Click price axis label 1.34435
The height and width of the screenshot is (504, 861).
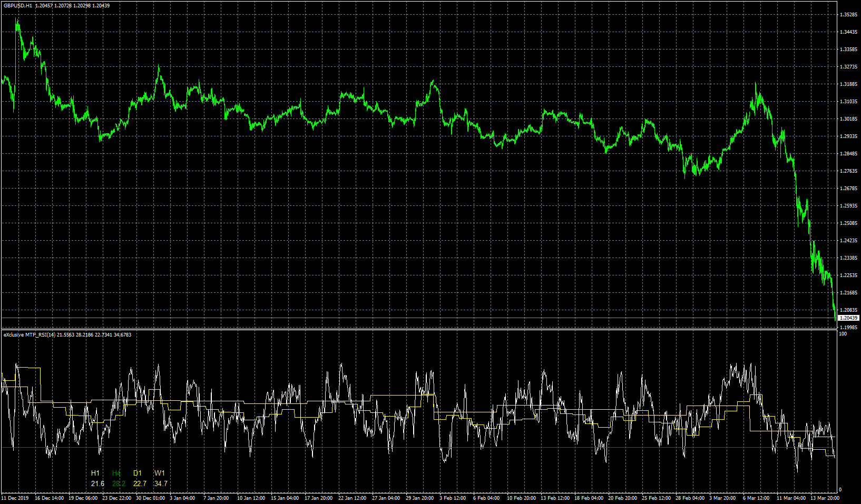847,32
